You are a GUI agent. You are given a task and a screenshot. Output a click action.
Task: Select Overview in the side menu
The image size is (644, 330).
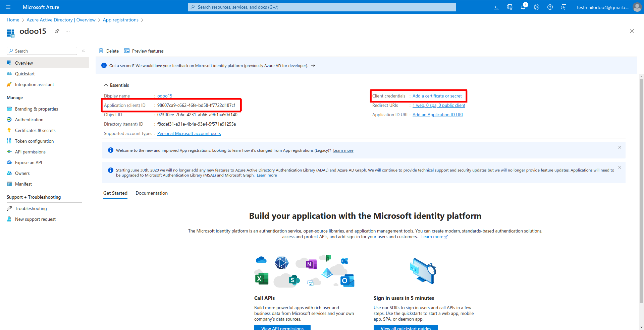tap(44, 63)
